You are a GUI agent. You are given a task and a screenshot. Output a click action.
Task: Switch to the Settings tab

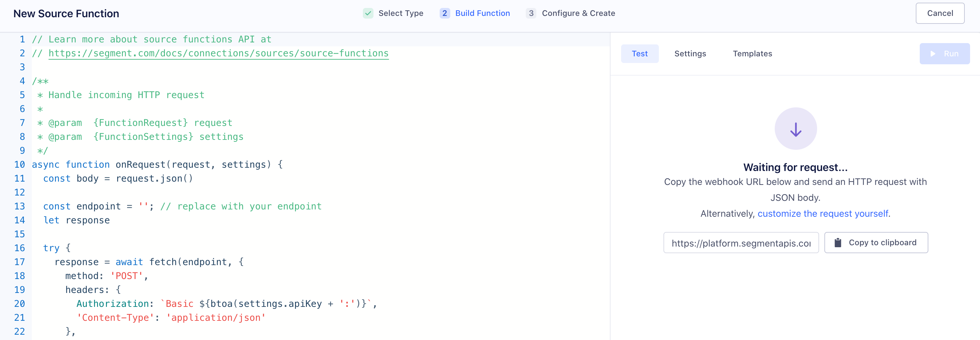[690, 54]
